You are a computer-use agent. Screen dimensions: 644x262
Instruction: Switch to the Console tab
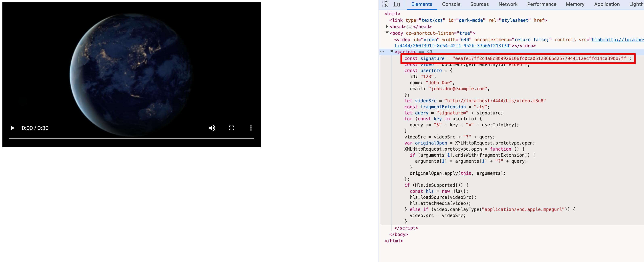tap(451, 4)
